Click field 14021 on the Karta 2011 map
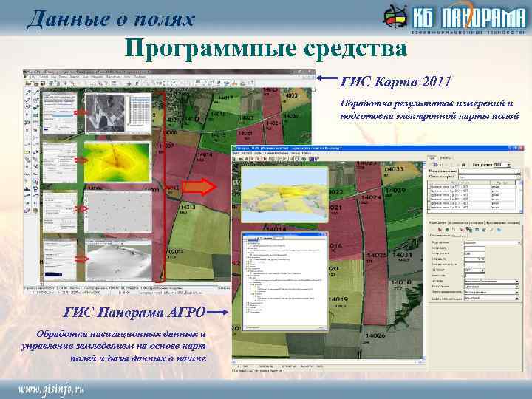 tap(245, 133)
